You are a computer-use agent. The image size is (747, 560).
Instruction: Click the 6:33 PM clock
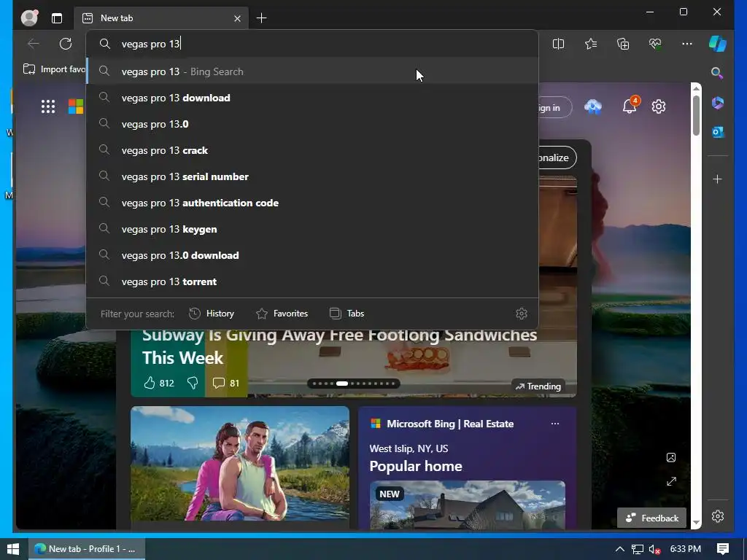point(686,549)
